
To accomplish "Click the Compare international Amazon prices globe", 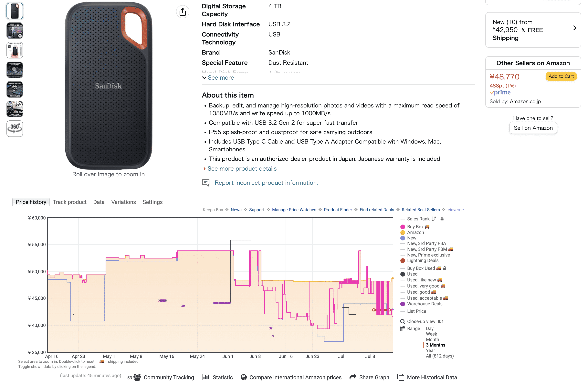I will (244, 377).
